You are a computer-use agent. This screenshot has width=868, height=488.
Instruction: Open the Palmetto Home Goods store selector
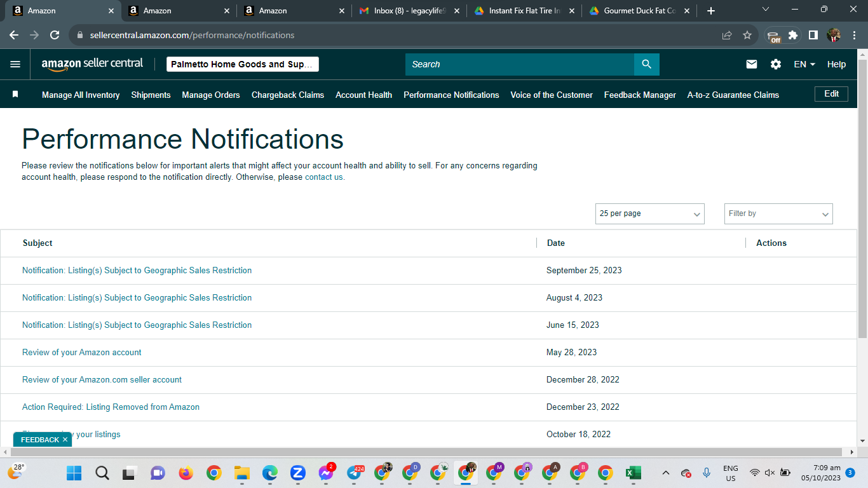pos(242,64)
